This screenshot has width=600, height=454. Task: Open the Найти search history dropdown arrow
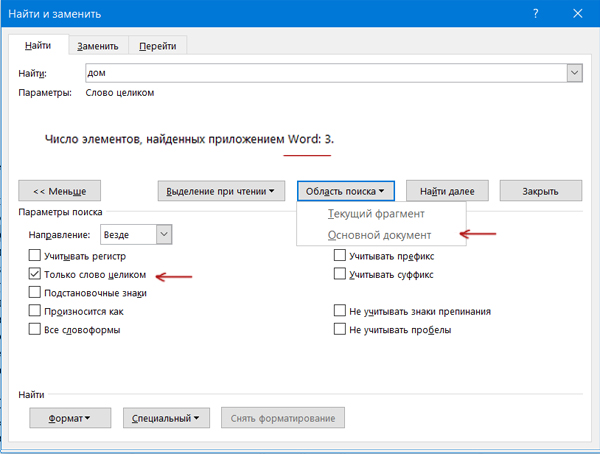574,73
